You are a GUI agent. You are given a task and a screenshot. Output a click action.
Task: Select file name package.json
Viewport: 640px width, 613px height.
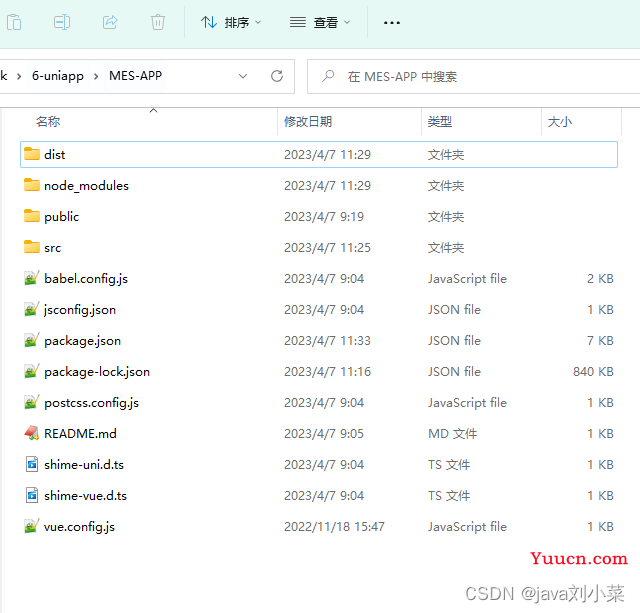82,341
